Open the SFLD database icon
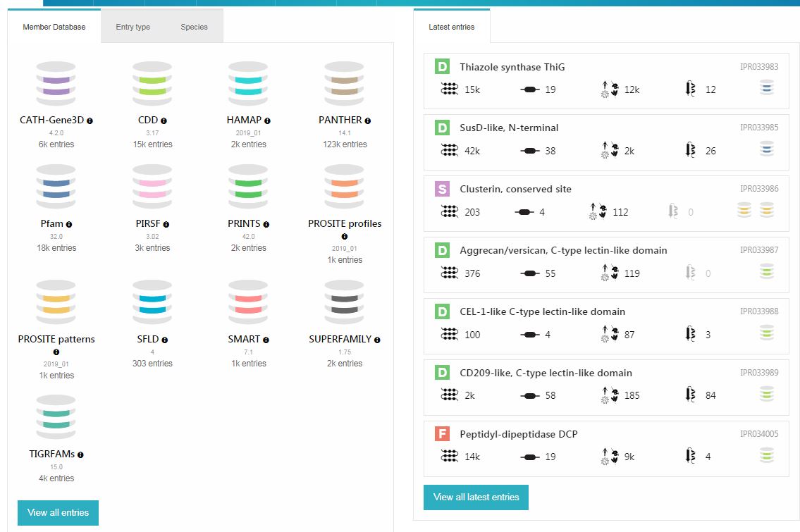 152,302
